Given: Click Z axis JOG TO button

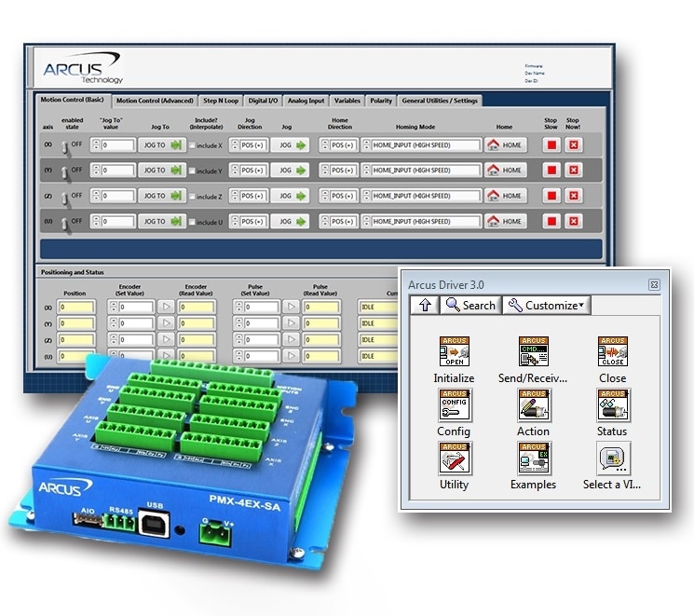Looking at the screenshot, I should click(x=162, y=196).
